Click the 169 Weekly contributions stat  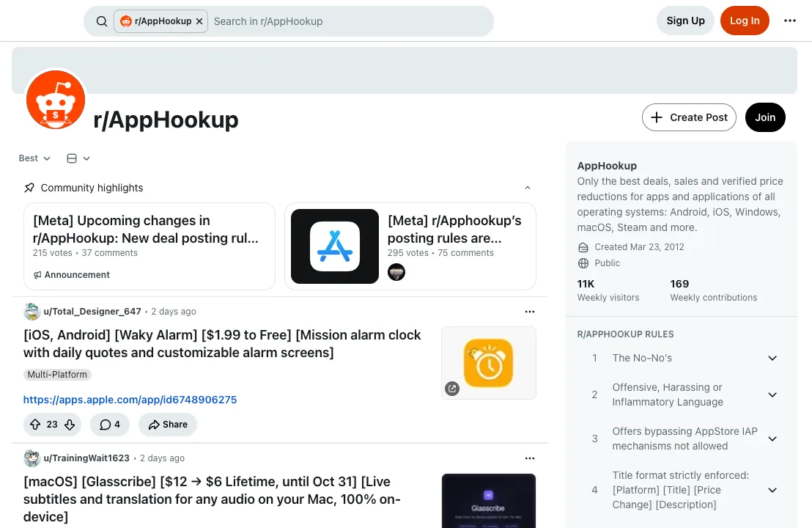point(714,290)
